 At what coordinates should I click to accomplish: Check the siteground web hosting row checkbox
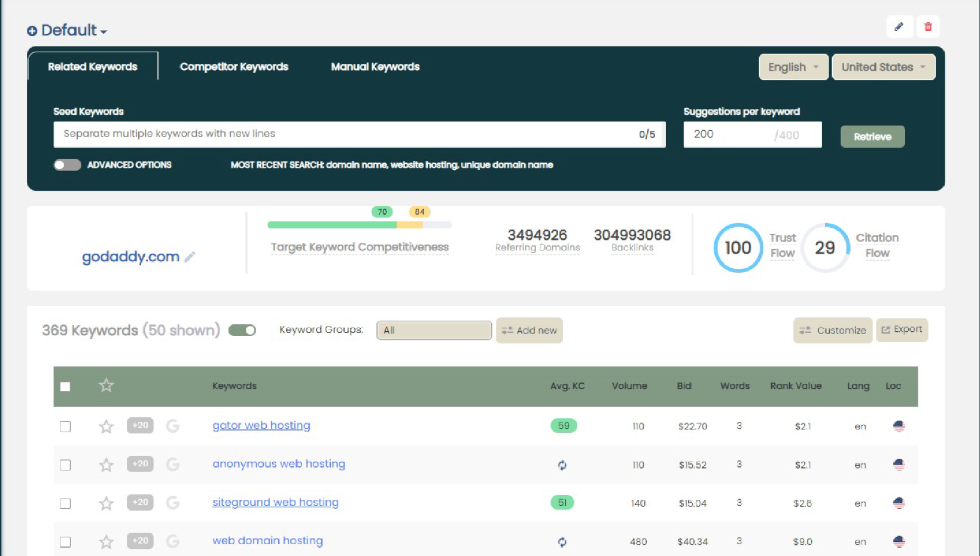click(x=65, y=503)
